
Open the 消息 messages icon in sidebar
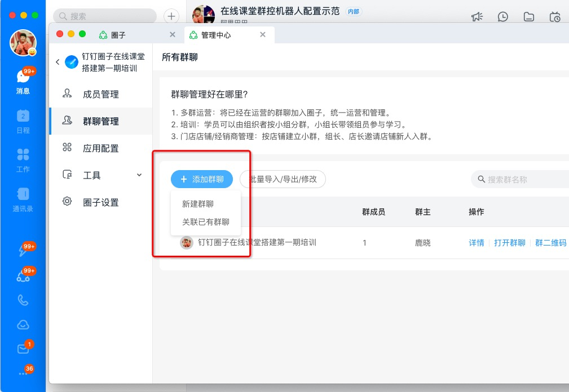click(23, 81)
